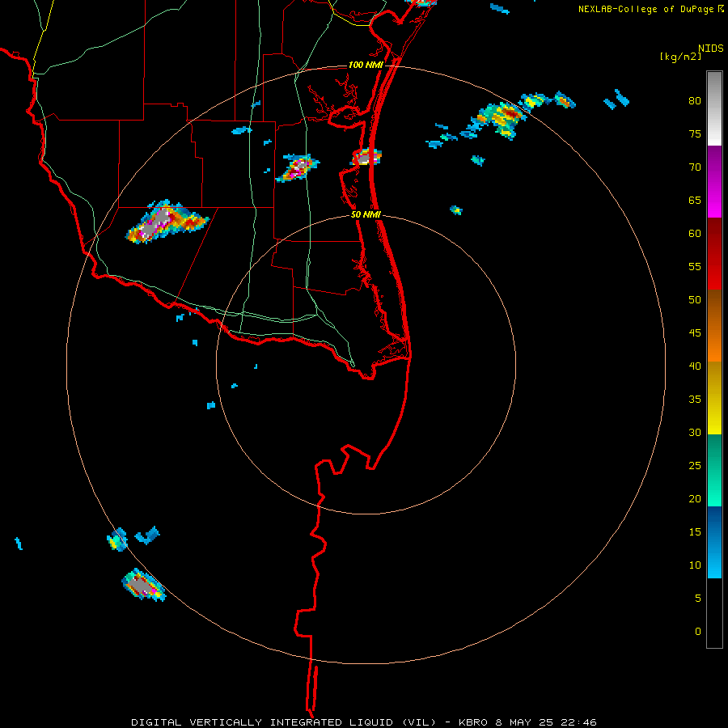
Task: Click the 60 value on the color scale
Action: [x=695, y=234]
